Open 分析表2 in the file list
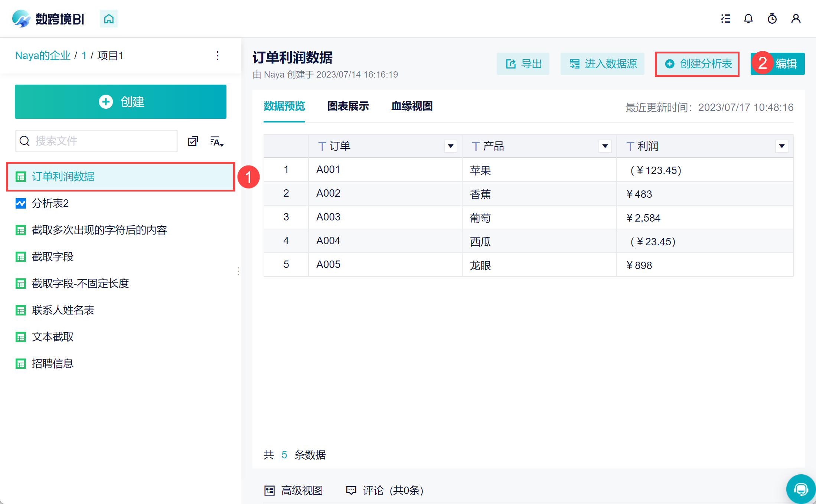This screenshot has height=504, width=816. [x=50, y=203]
